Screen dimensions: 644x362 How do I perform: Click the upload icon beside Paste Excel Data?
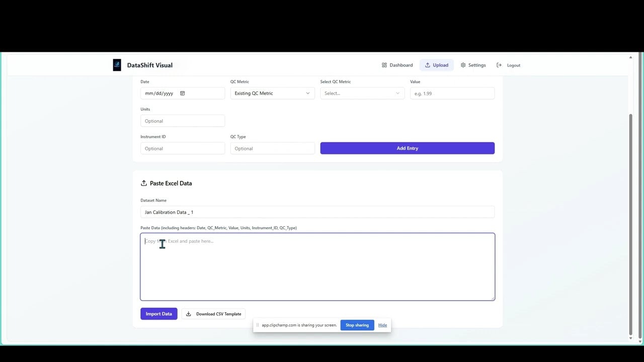(x=143, y=183)
